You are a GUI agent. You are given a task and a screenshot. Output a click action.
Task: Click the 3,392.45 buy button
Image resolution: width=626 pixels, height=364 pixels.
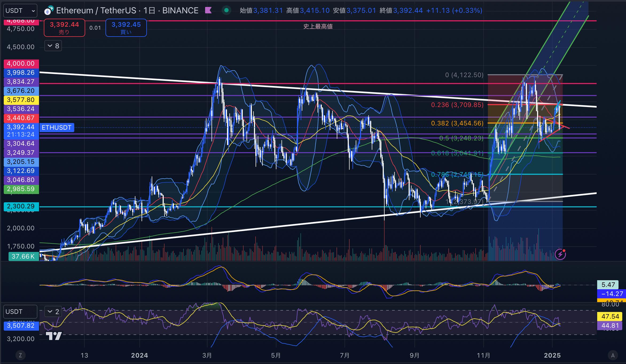[x=126, y=28]
